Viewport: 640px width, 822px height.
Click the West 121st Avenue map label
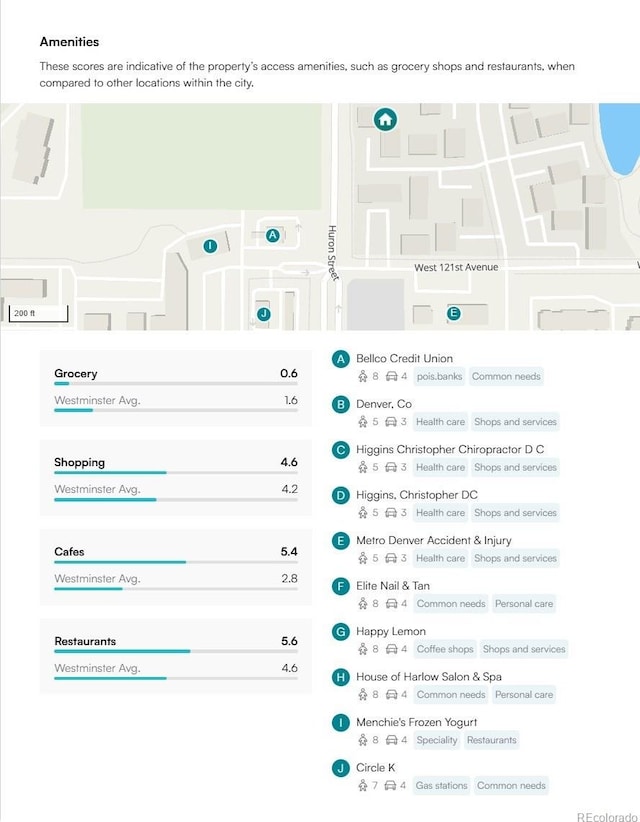click(x=456, y=267)
